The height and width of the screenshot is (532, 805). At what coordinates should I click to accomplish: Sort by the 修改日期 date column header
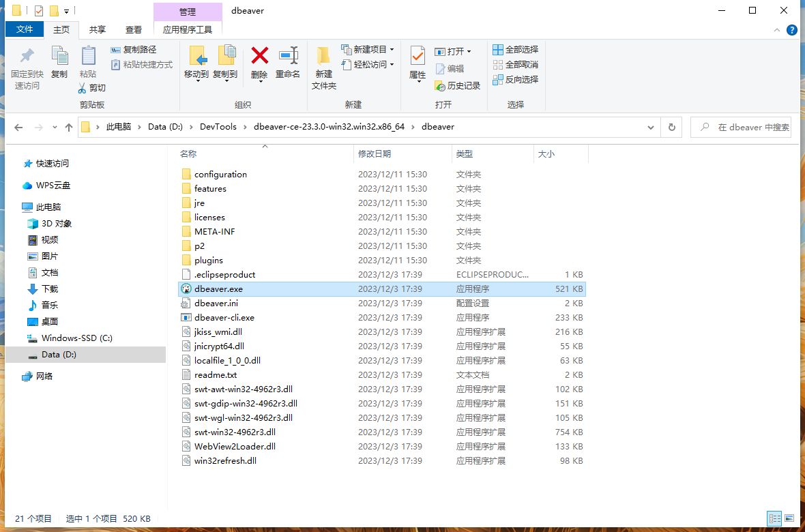coord(403,154)
